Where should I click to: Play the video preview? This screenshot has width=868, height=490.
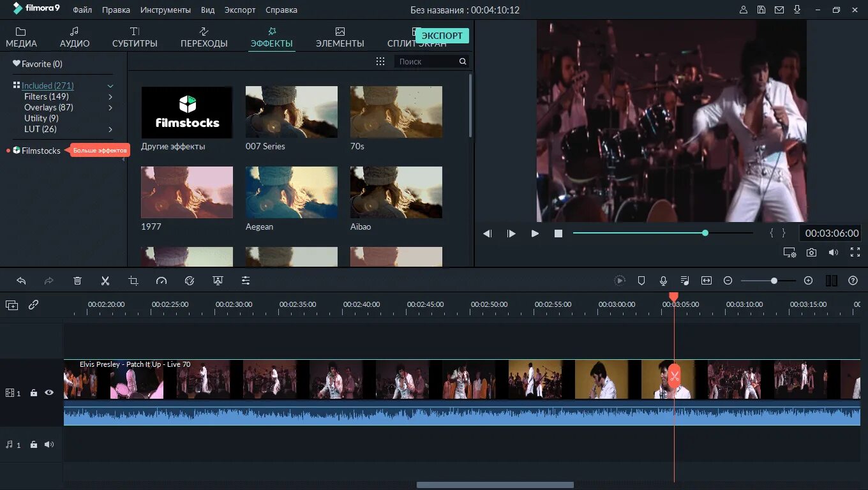535,234
